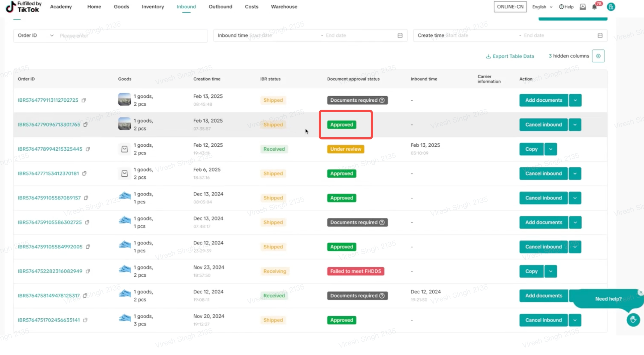This screenshot has width=644, height=355.
Task: Close the Need help popup
Action: (x=640, y=292)
